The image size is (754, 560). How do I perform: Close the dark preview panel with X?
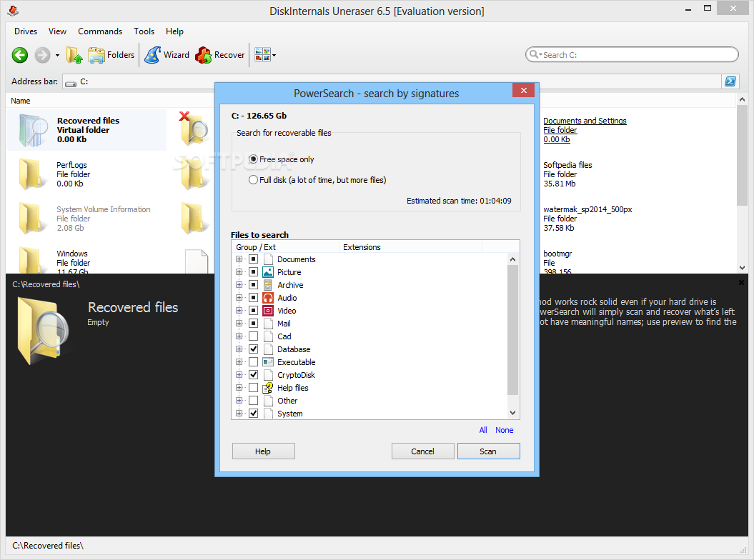coord(742,283)
